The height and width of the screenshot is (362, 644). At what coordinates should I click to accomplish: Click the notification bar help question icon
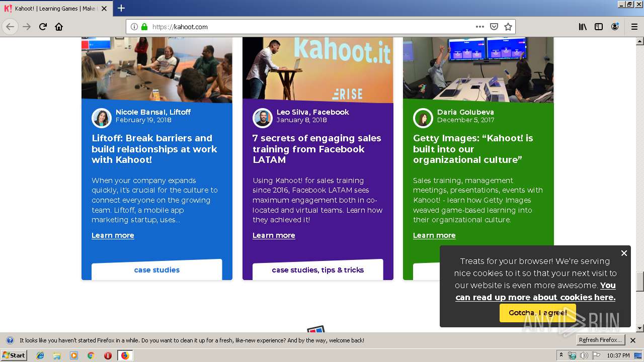point(10,340)
